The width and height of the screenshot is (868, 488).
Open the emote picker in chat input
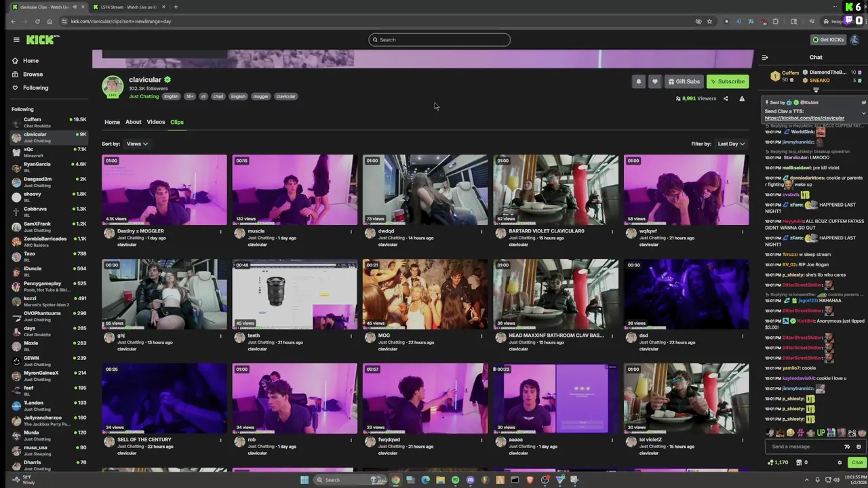tap(859, 447)
